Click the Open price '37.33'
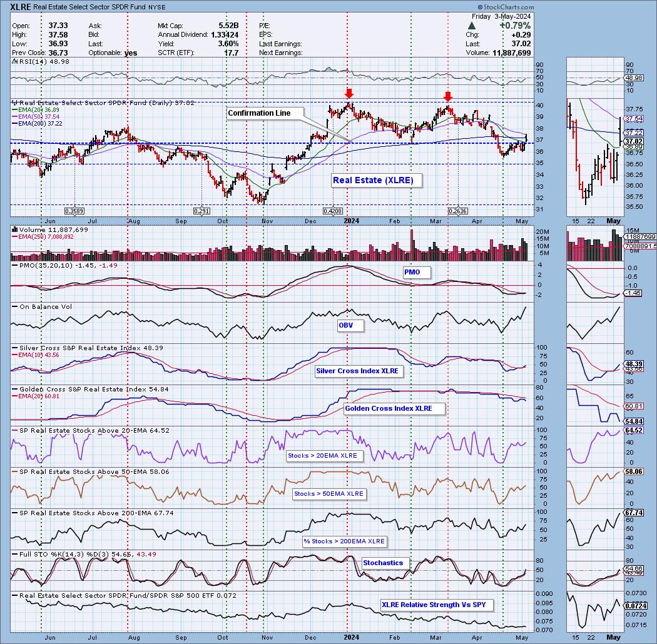The width and height of the screenshot is (657, 644). (x=58, y=26)
